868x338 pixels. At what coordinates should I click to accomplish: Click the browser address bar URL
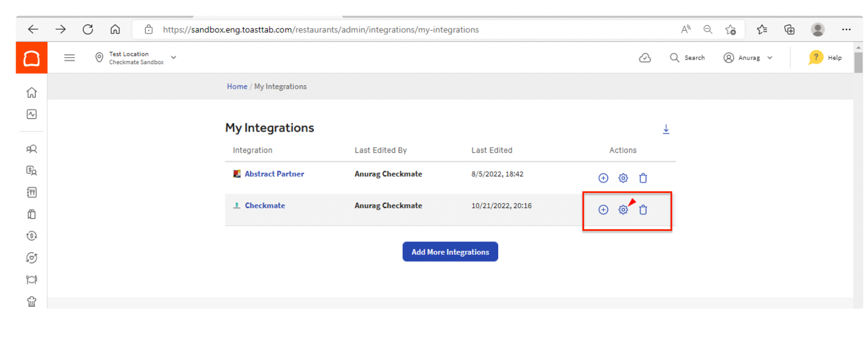pos(321,30)
